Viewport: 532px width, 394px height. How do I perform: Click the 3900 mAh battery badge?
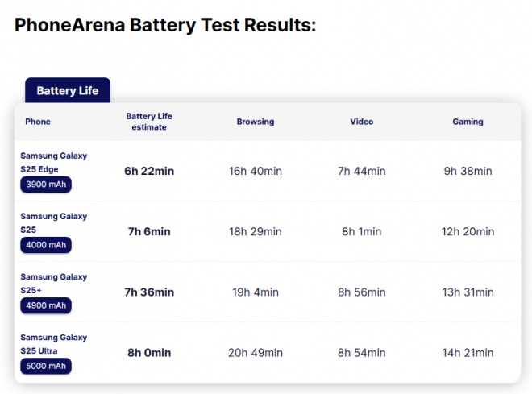click(x=46, y=185)
